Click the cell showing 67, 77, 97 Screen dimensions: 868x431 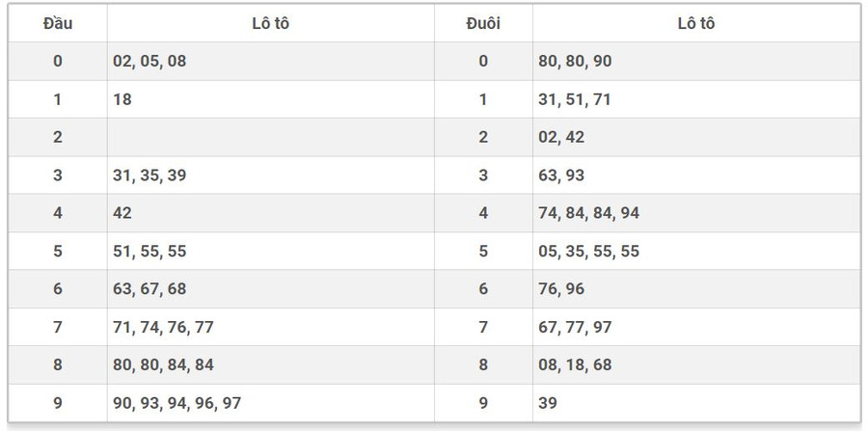point(575,328)
